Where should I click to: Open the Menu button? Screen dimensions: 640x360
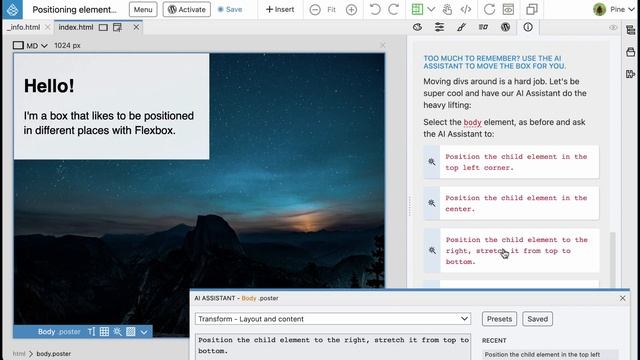(143, 9)
